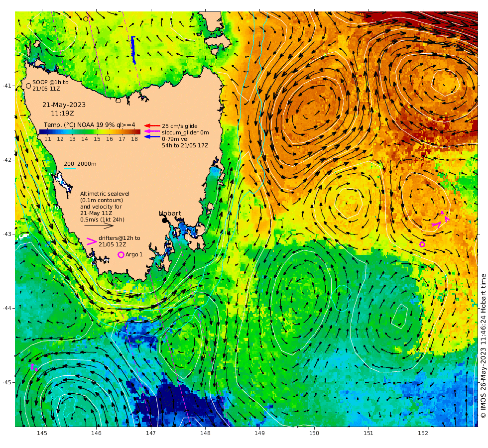
Task: Click the 'slocum_glider 0m' legend text
Action: point(185,132)
